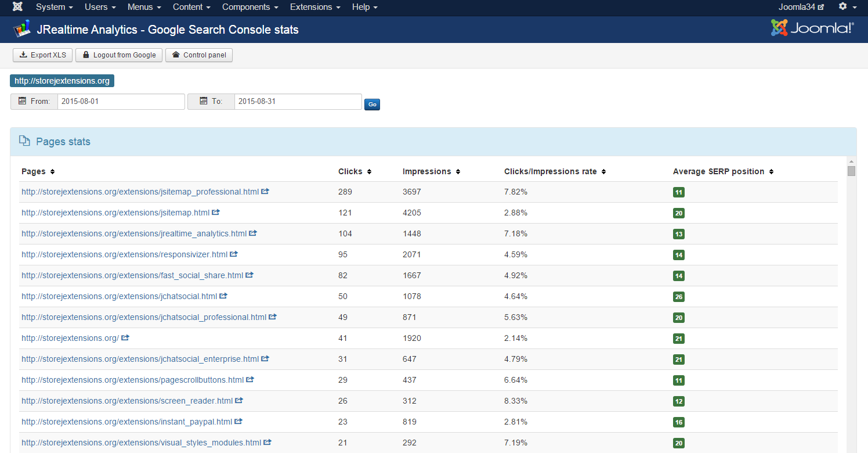Open the settings gear dropdown
This screenshot has width=868, height=453.
(x=847, y=7)
